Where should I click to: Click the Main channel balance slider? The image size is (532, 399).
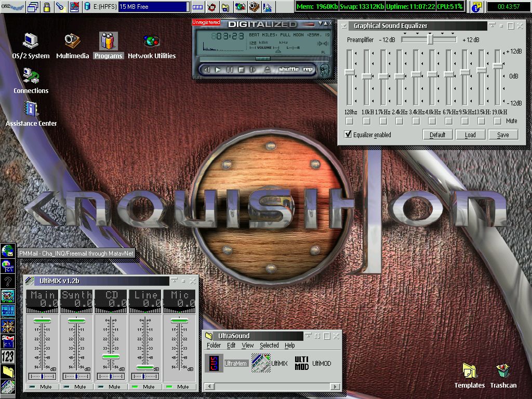(x=42, y=376)
